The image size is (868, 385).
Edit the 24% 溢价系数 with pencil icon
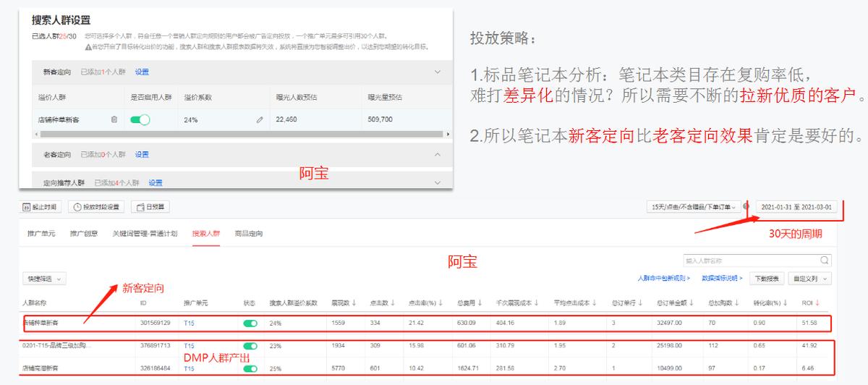(x=260, y=119)
